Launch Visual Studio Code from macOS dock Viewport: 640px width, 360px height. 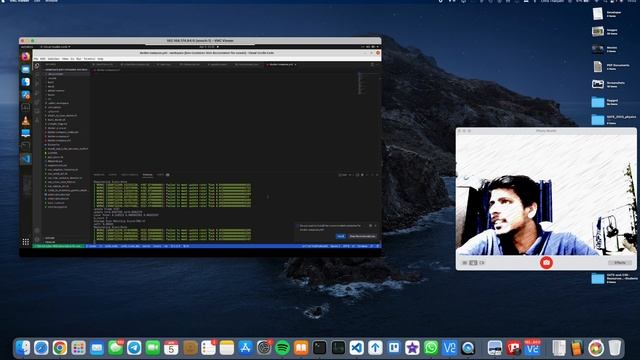[357, 348]
